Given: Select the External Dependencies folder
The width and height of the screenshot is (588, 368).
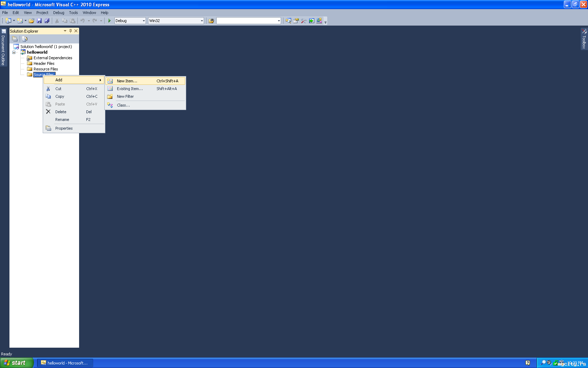Looking at the screenshot, I should (x=53, y=58).
